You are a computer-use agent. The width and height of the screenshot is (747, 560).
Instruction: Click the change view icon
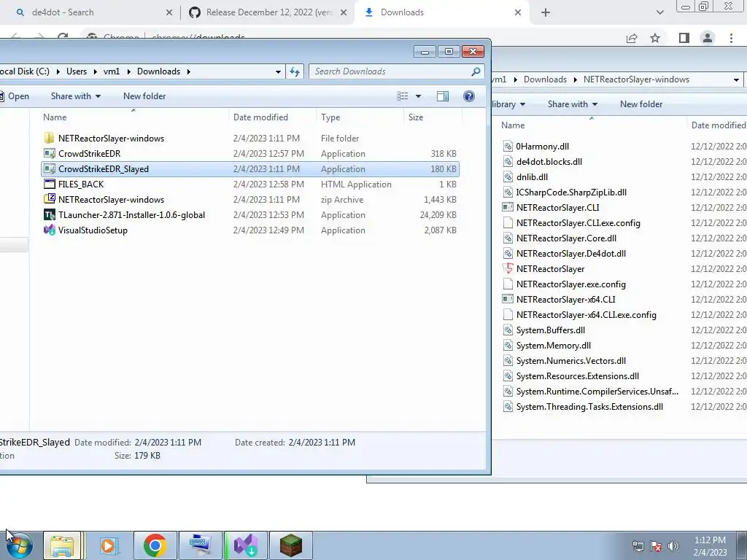[403, 96]
